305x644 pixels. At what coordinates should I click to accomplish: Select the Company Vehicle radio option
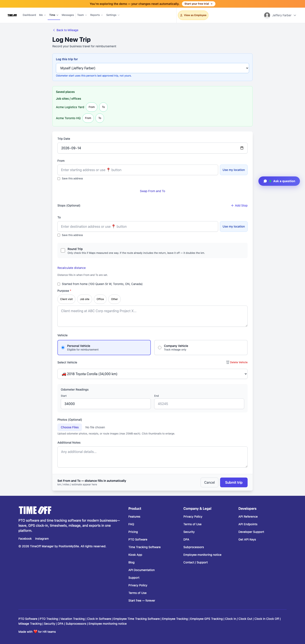(x=160, y=348)
